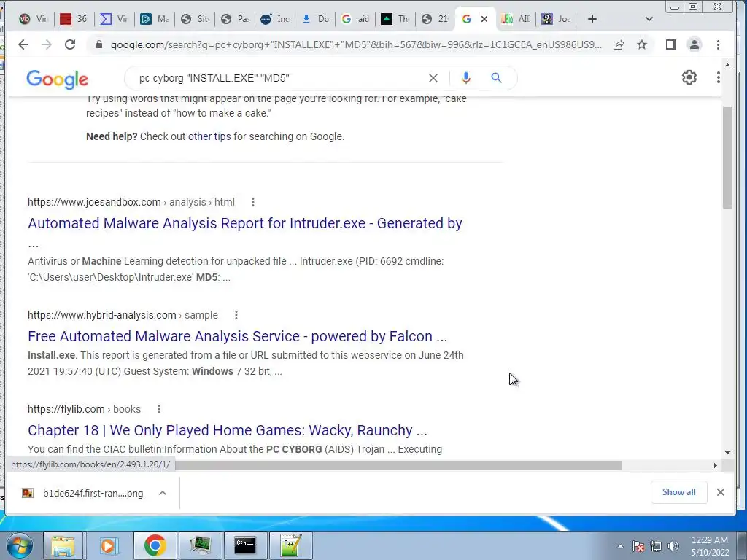Open Google quick settings gear
The height and width of the screenshot is (560, 747).
coord(689,77)
